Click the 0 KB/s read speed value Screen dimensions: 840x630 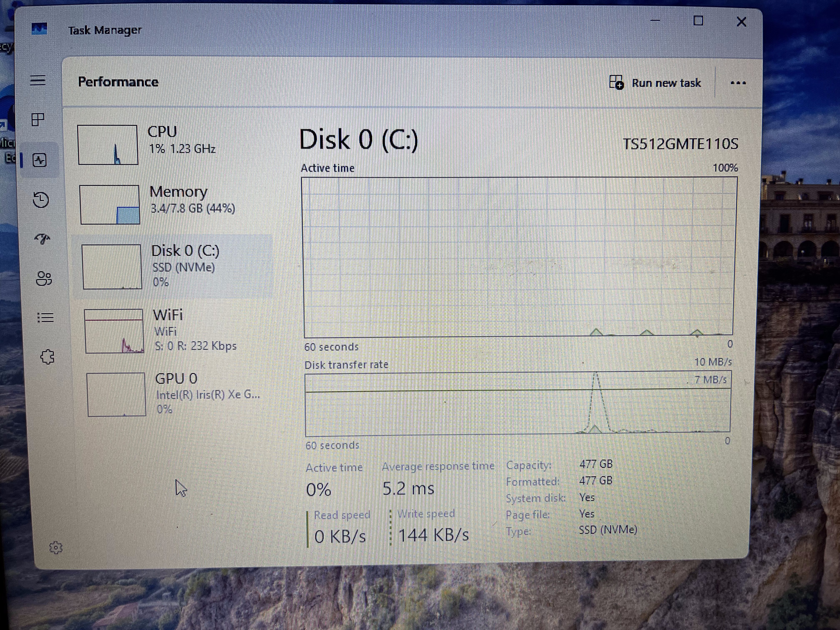[x=340, y=537]
